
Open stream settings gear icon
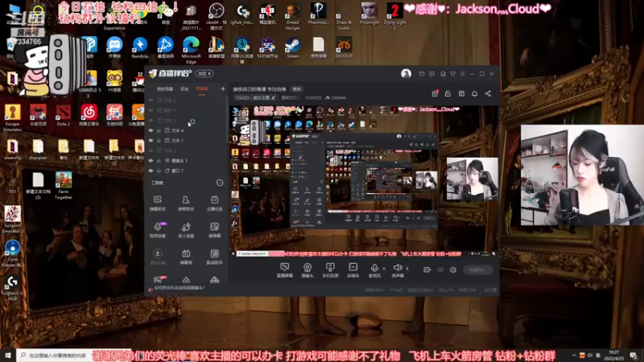(453, 269)
